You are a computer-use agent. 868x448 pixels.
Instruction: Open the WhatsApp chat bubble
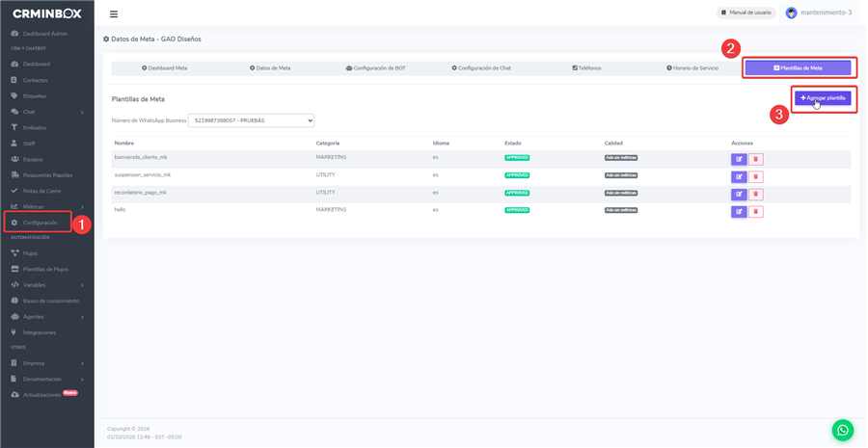pyautogui.click(x=843, y=430)
